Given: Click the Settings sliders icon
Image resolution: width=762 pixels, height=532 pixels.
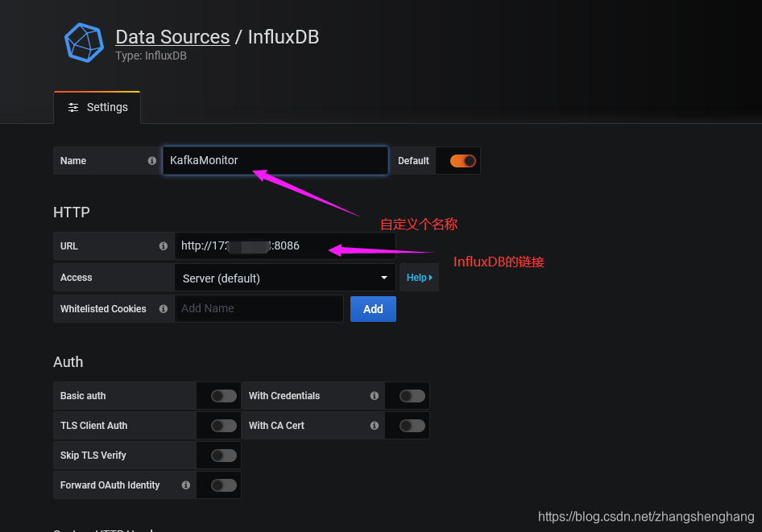Looking at the screenshot, I should click(x=72, y=107).
